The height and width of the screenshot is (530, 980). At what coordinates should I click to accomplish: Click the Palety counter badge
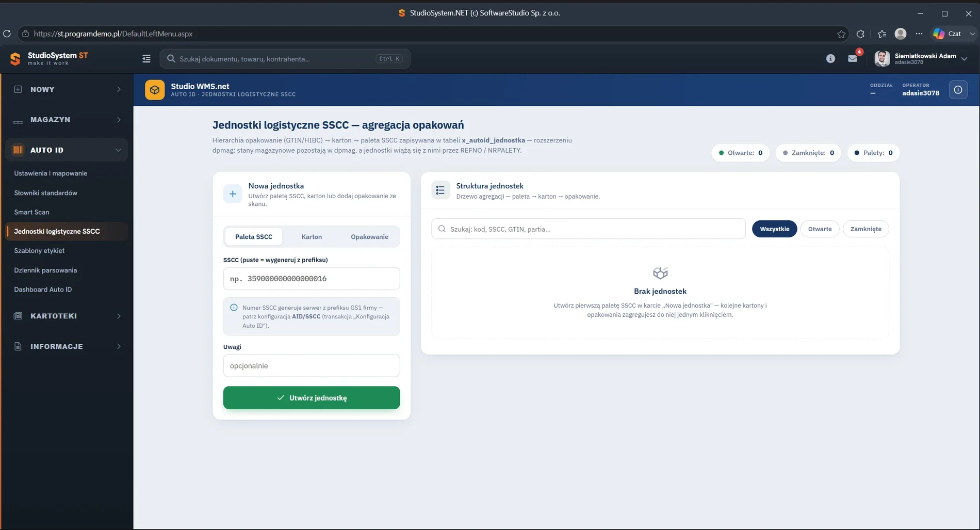pos(873,153)
